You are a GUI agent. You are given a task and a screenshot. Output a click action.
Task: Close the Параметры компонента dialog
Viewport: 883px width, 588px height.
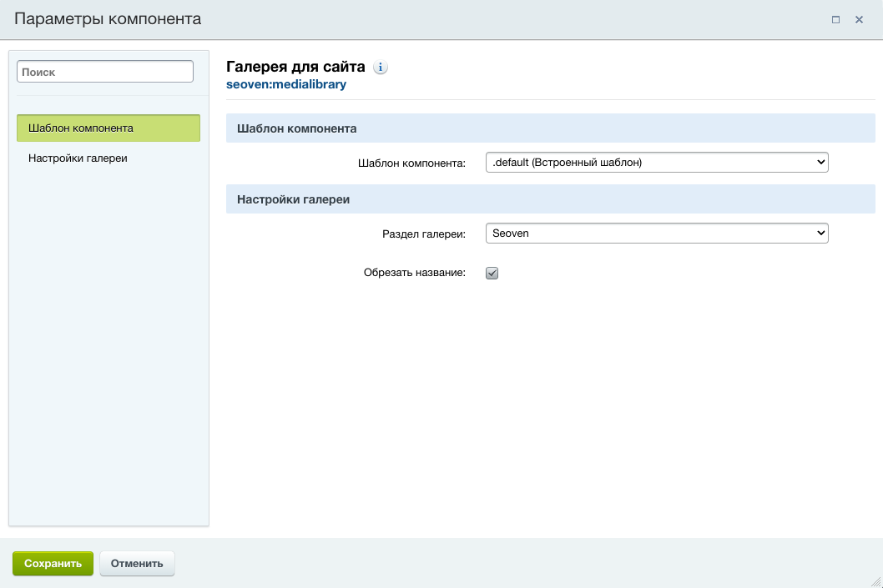(859, 19)
